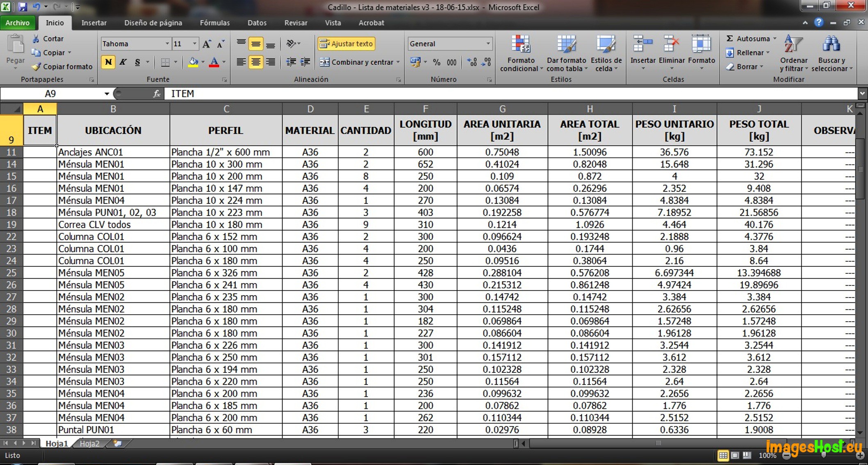Click the insert function fx icon
This screenshot has height=465, width=868.
tap(157, 94)
